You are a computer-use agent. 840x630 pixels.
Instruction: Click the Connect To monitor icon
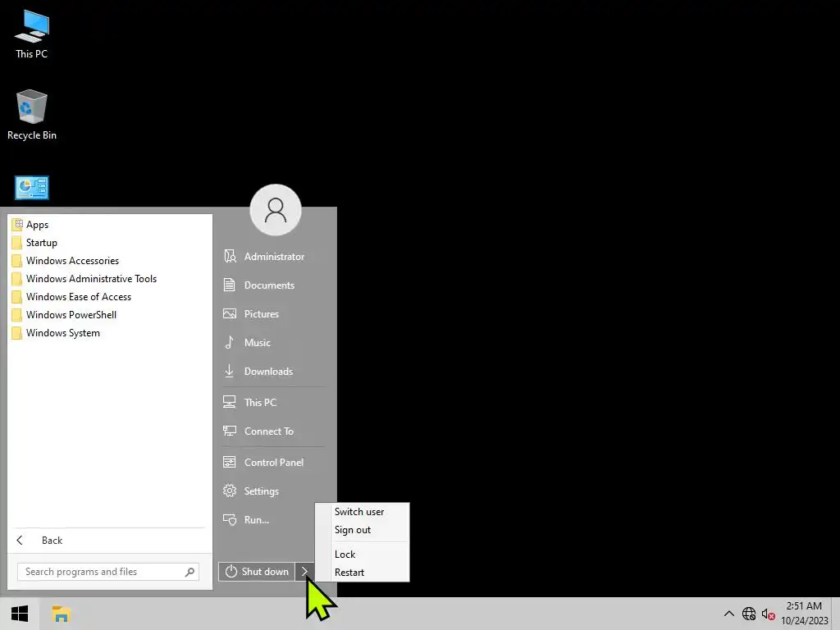click(230, 431)
